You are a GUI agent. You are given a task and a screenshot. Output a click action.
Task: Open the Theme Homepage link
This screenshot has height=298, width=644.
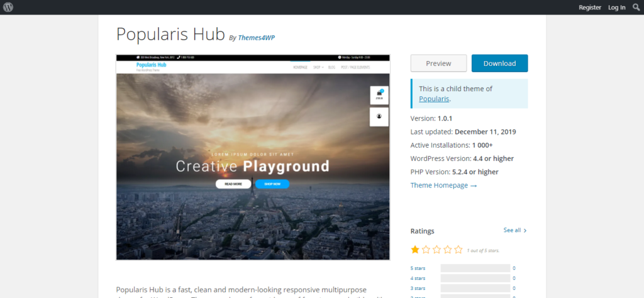pyautogui.click(x=443, y=185)
